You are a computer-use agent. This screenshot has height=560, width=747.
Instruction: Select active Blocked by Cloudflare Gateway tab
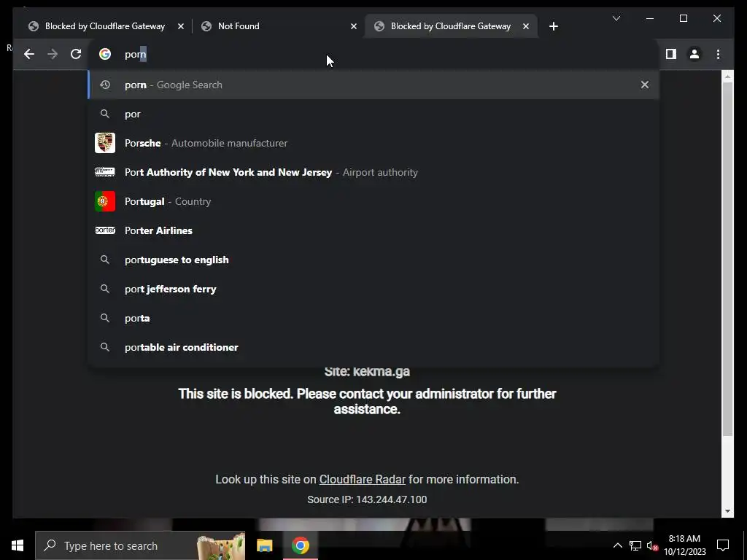point(451,27)
